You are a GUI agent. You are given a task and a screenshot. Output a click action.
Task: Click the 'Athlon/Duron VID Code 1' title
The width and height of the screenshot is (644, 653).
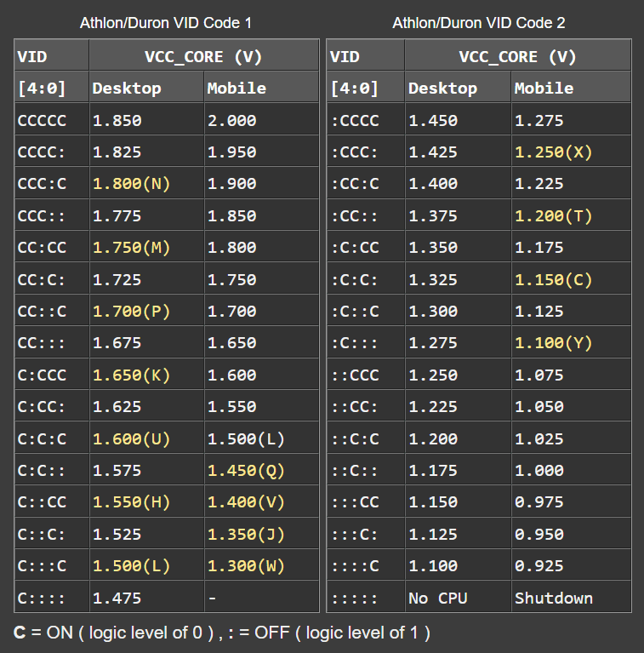pos(166,23)
